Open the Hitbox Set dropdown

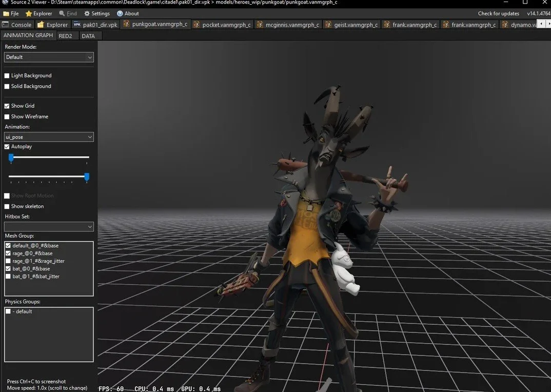click(49, 227)
